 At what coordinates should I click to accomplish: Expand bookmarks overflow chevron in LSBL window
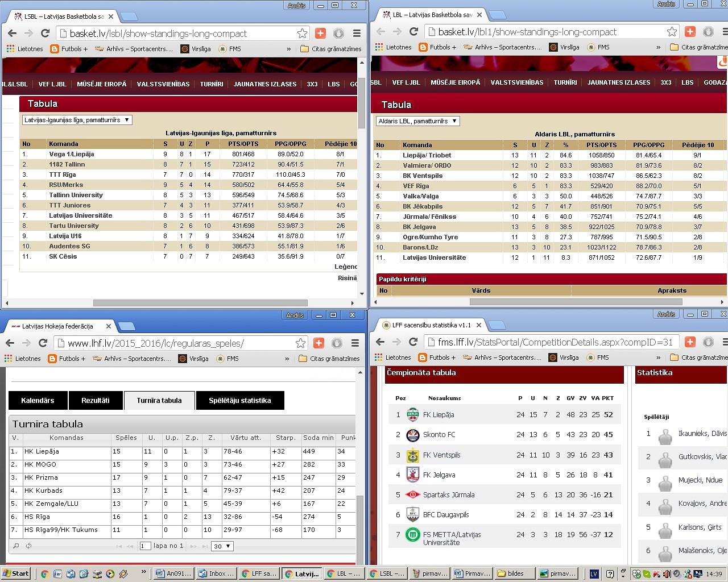pos(288,49)
